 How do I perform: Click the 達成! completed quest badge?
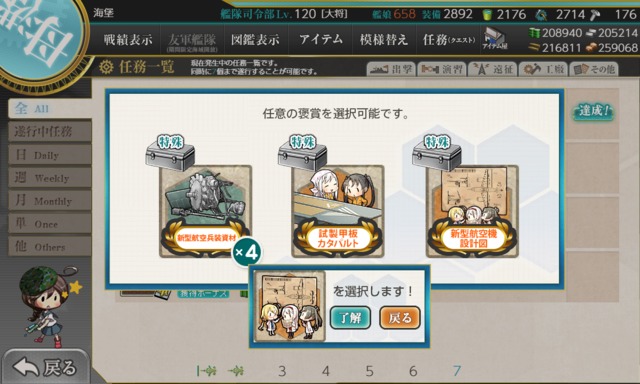[x=593, y=111]
